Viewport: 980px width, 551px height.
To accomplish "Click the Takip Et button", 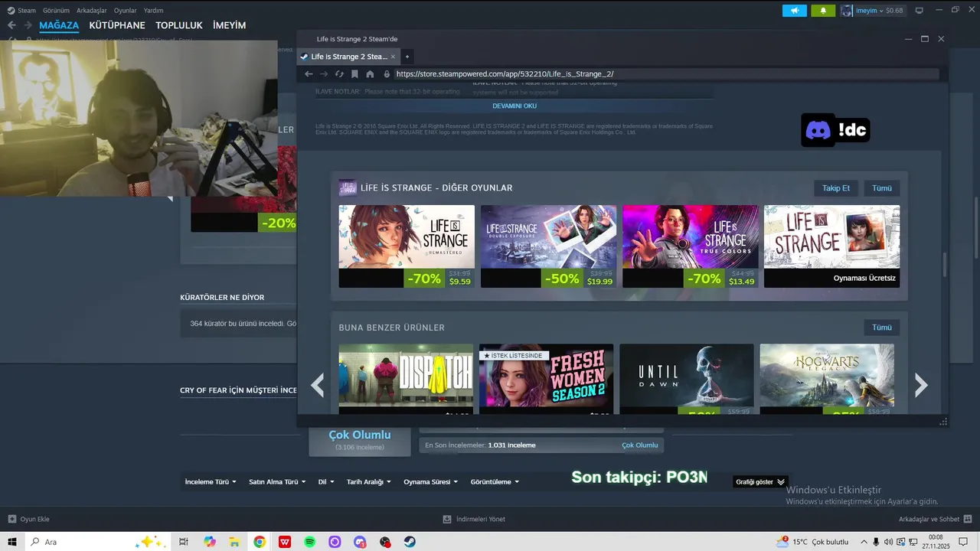I will (836, 188).
